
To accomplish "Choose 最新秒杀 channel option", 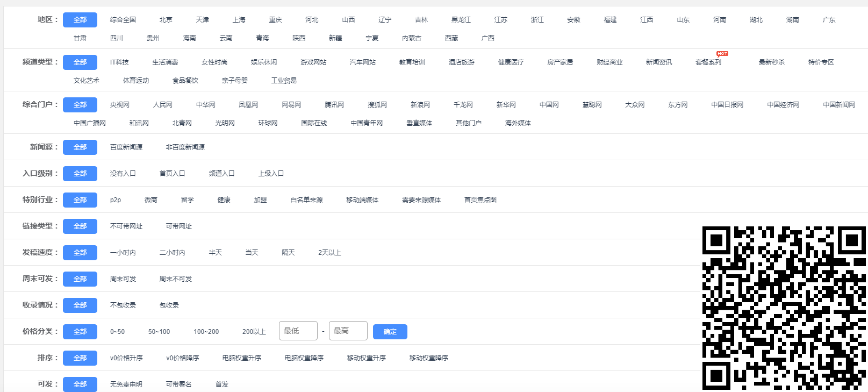I will [x=772, y=62].
